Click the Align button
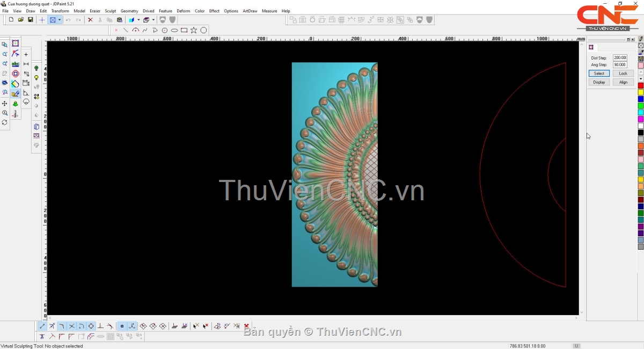This screenshot has height=349, width=644. click(x=623, y=82)
